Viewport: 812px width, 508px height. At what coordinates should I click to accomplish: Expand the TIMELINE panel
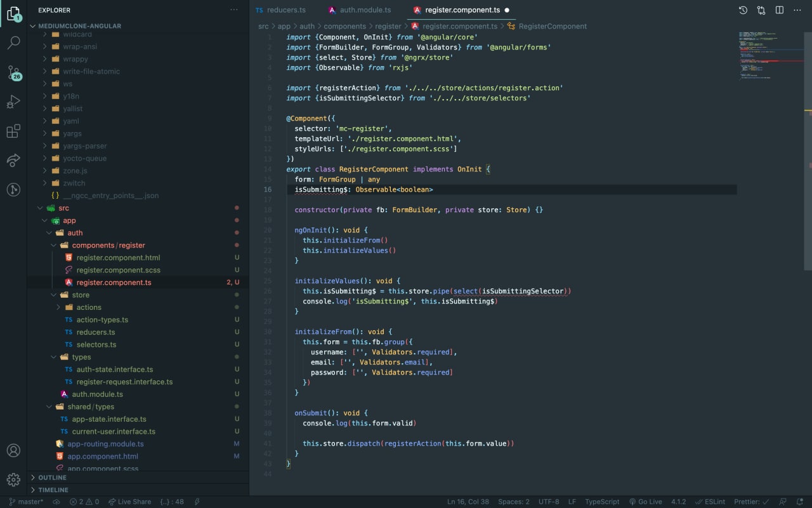(x=138, y=490)
